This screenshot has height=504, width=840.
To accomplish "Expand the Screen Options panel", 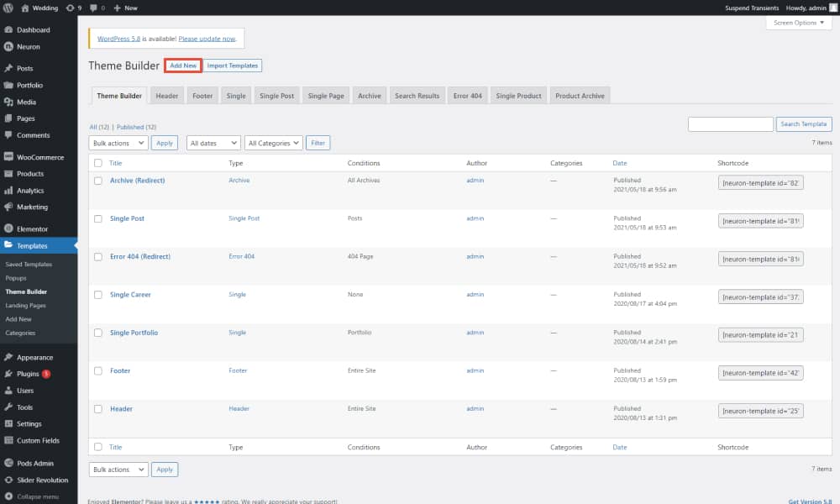I will [798, 23].
